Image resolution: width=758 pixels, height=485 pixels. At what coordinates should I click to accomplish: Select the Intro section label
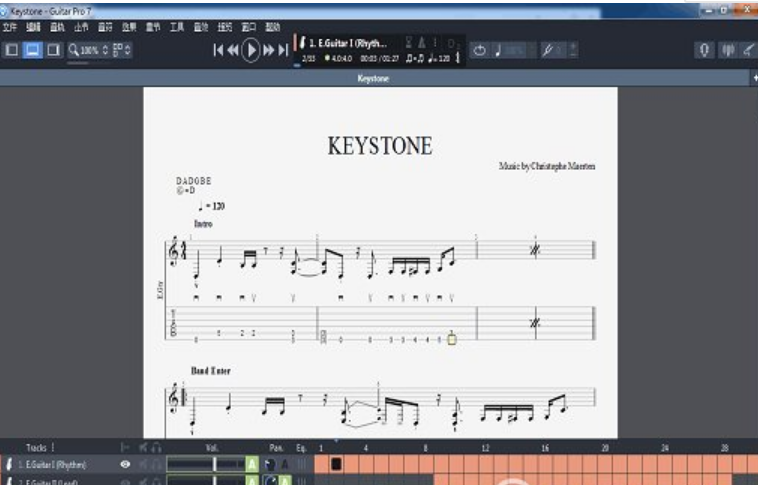tap(203, 224)
